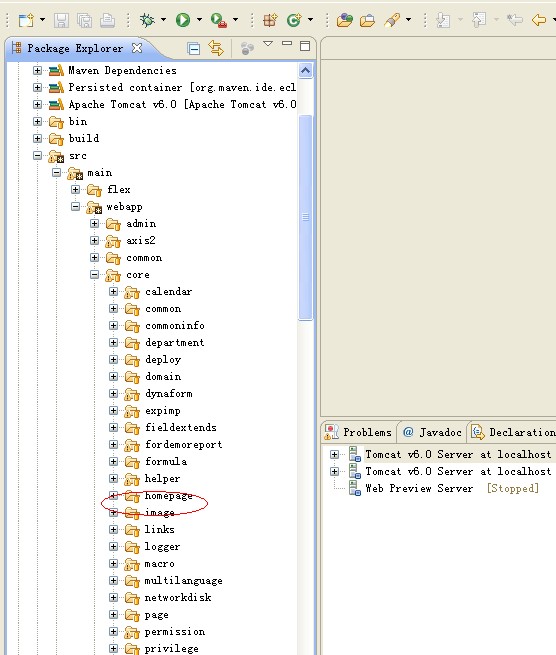
Task: Click the Collapse All icon in Package Explorer
Action: click(193, 49)
